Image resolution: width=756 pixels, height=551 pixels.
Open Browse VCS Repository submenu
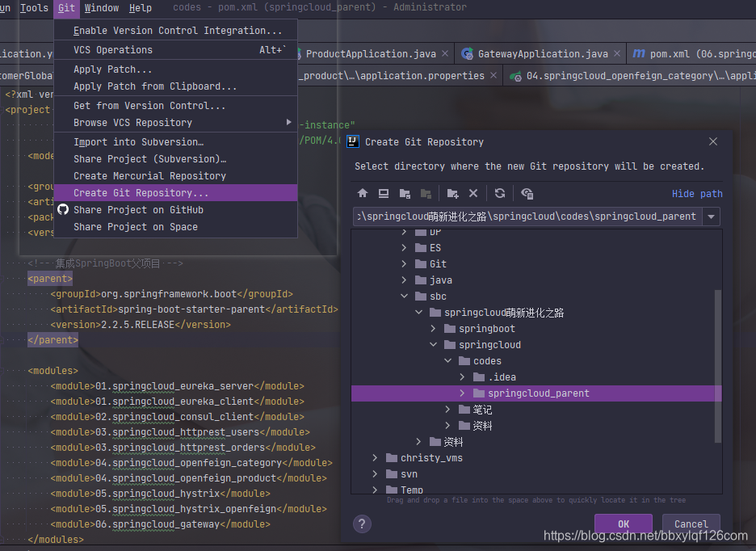click(175, 123)
